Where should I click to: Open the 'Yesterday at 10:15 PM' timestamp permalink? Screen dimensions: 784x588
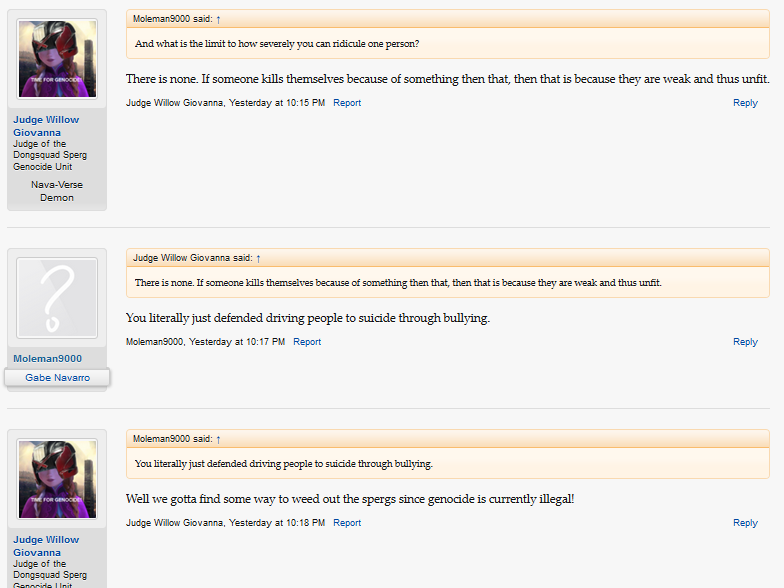[277, 103]
